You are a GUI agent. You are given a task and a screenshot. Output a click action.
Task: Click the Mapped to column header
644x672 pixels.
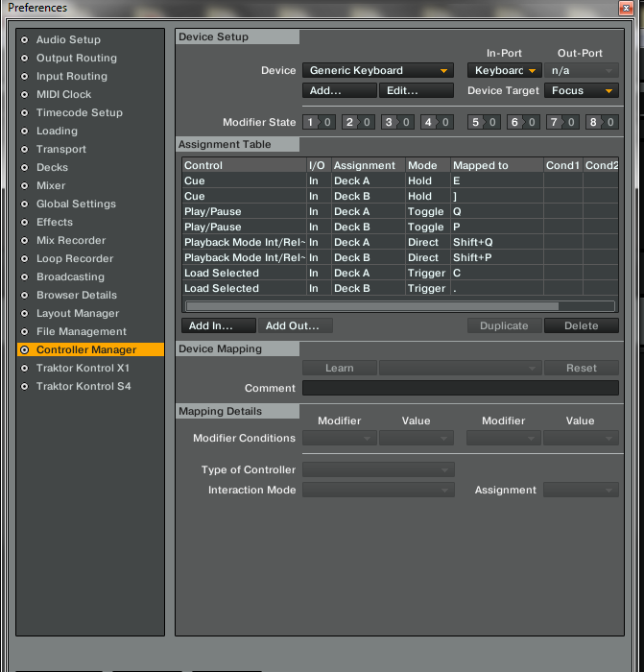[x=497, y=165]
